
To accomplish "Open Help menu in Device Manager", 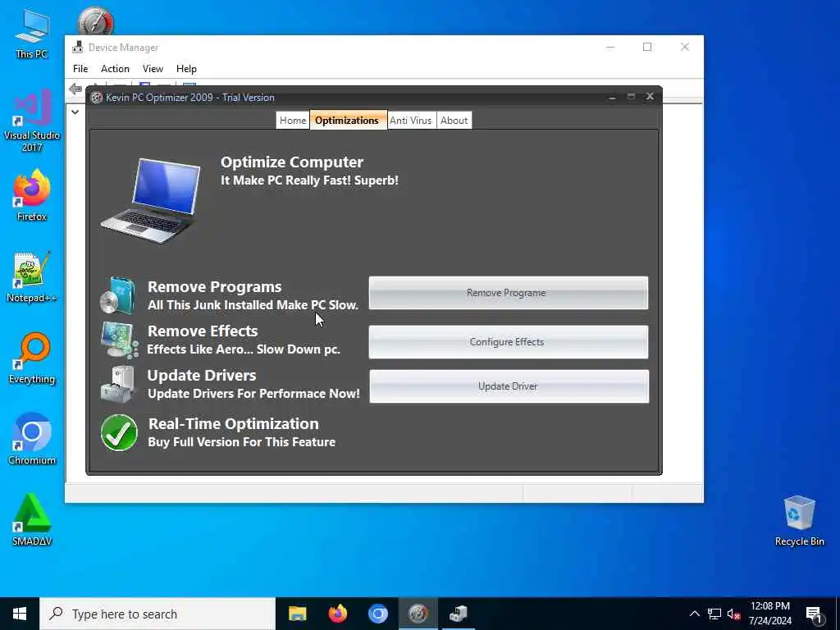I will tap(186, 69).
